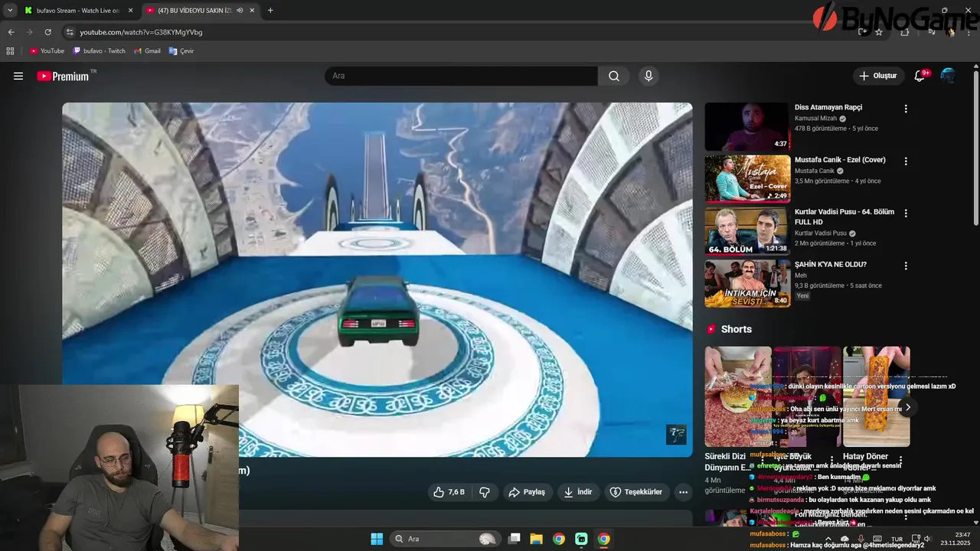Open a new browser tab with plus
The width and height of the screenshot is (980, 551).
pyautogui.click(x=270, y=11)
